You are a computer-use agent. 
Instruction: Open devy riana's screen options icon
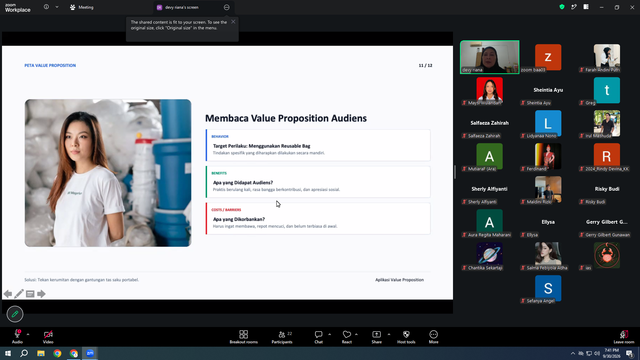click(227, 7)
